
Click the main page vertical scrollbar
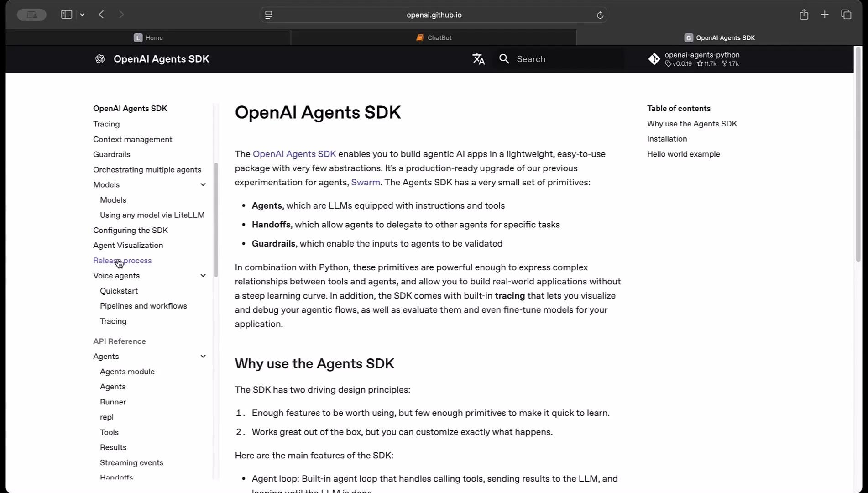pos(858,154)
